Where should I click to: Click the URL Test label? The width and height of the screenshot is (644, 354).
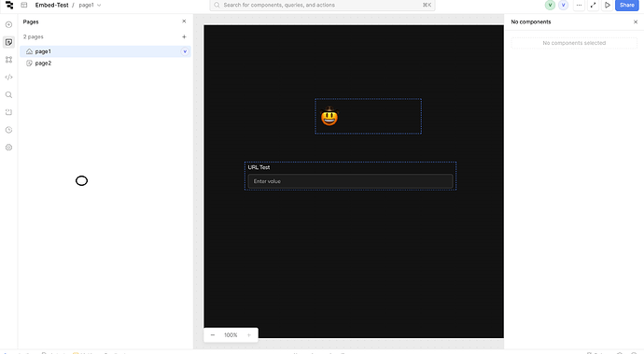(259, 167)
